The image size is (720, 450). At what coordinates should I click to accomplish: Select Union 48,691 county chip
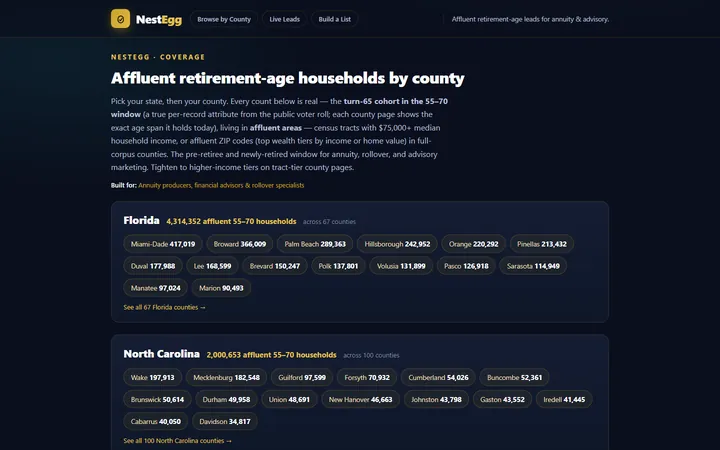289,399
